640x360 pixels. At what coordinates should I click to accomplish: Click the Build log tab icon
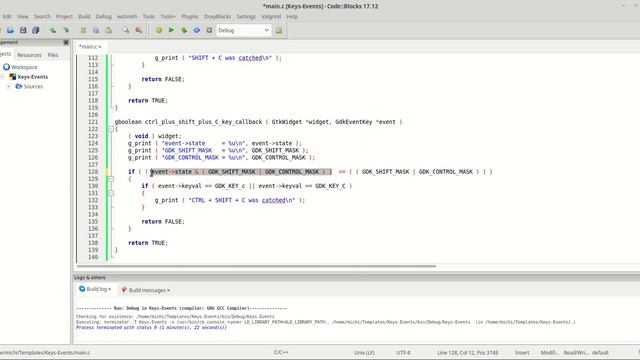tap(82, 289)
